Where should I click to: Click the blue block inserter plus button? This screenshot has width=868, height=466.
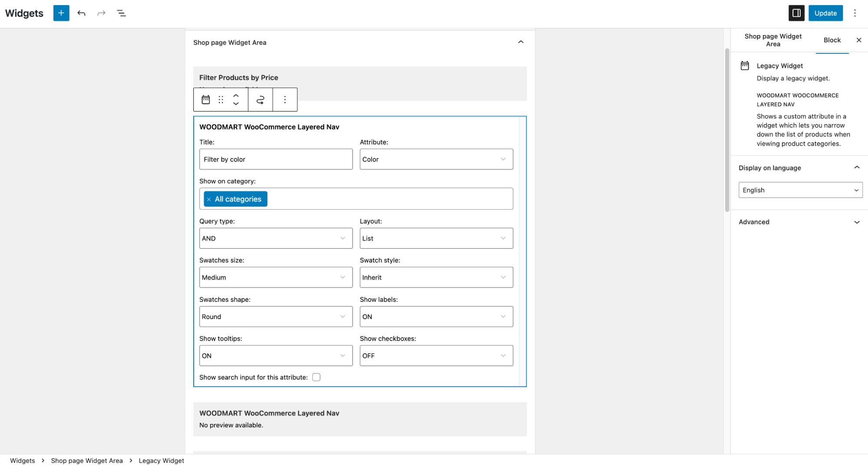click(x=61, y=13)
